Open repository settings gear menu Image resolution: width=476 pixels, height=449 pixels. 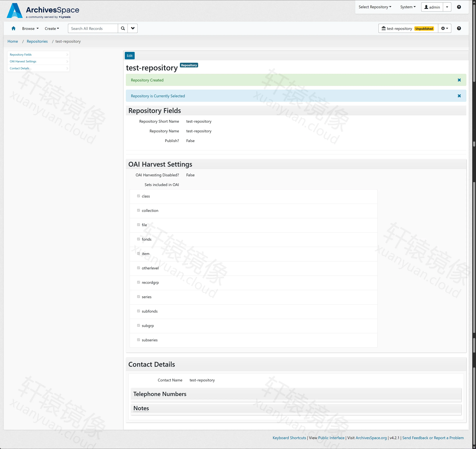(x=445, y=28)
